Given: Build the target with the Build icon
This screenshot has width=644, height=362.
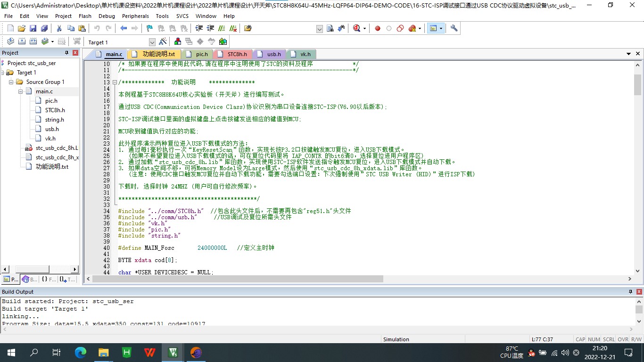Looking at the screenshot, I should point(22,41).
